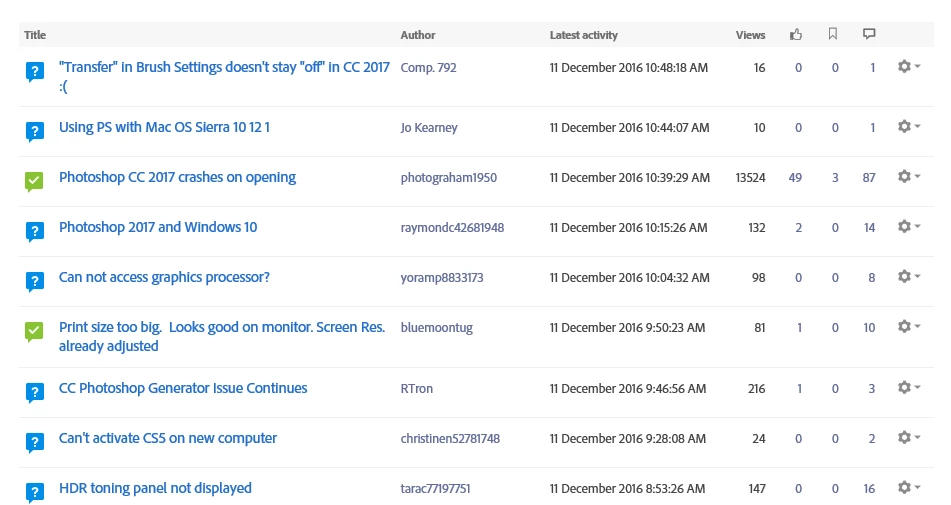The height and width of the screenshot is (505, 951).
Task: Open gear menu for HDR toning panel thread
Action: (x=909, y=487)
